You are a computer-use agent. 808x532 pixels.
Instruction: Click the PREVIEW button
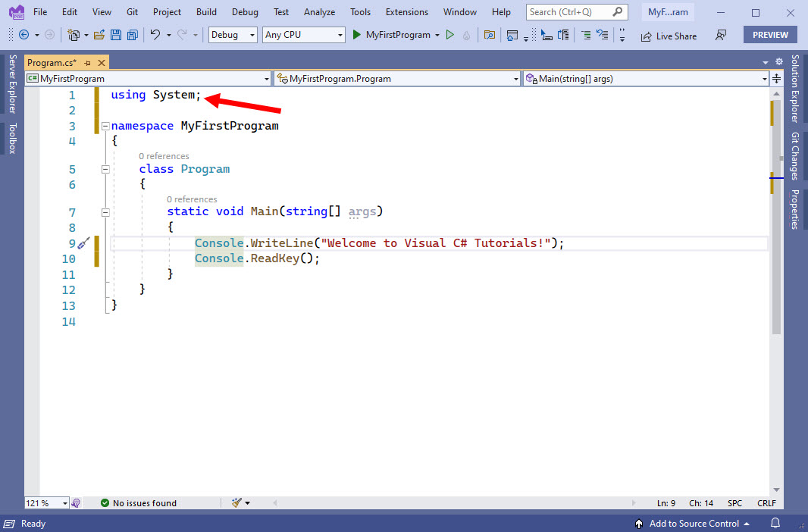[x=770, y=35]
